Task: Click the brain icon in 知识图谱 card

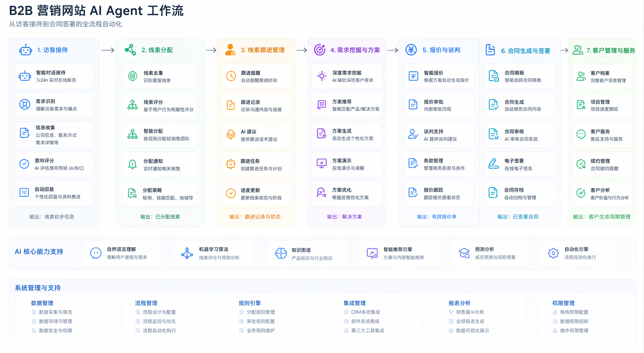Action: click(x=281, y=253)
